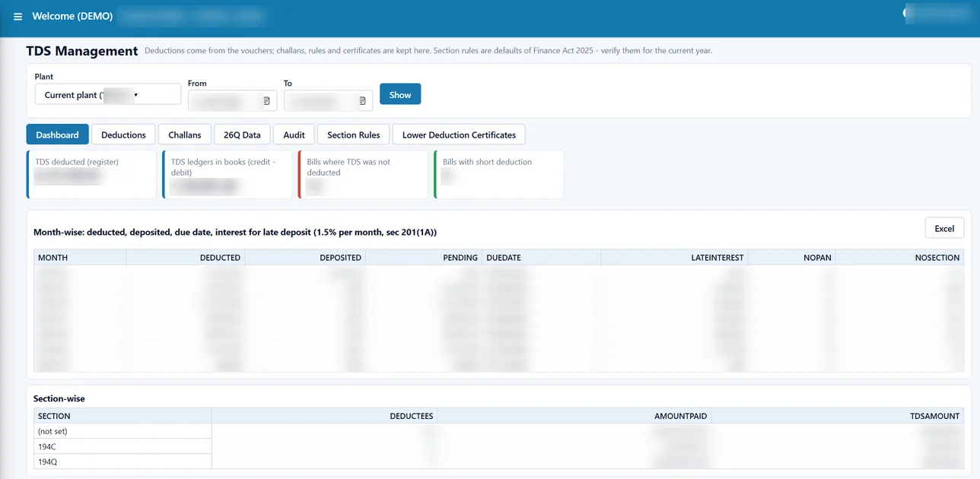The width and height of the screenshot is (980, 479).
Task: Go to the 26Q Data tab
Action: [242, 135]
